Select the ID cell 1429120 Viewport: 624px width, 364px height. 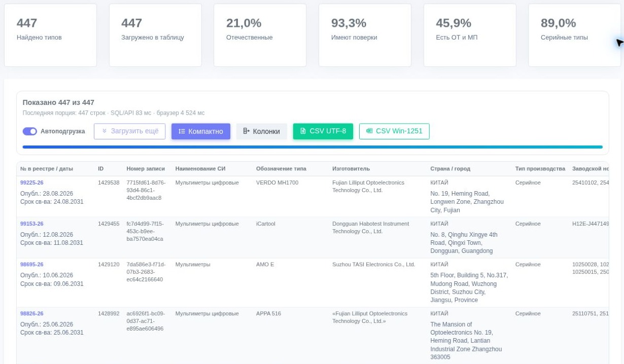point(109,264)
